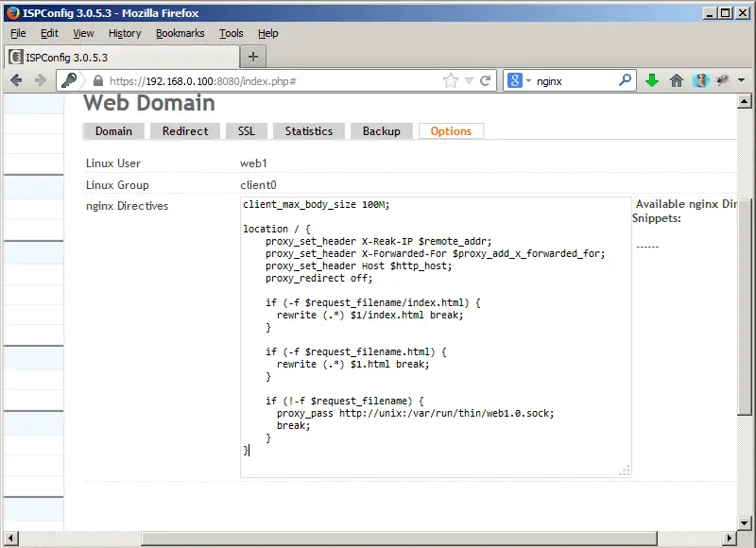The image size is (756, 548).
Task: Expand the search engine selector arrow
Action: 528,81
